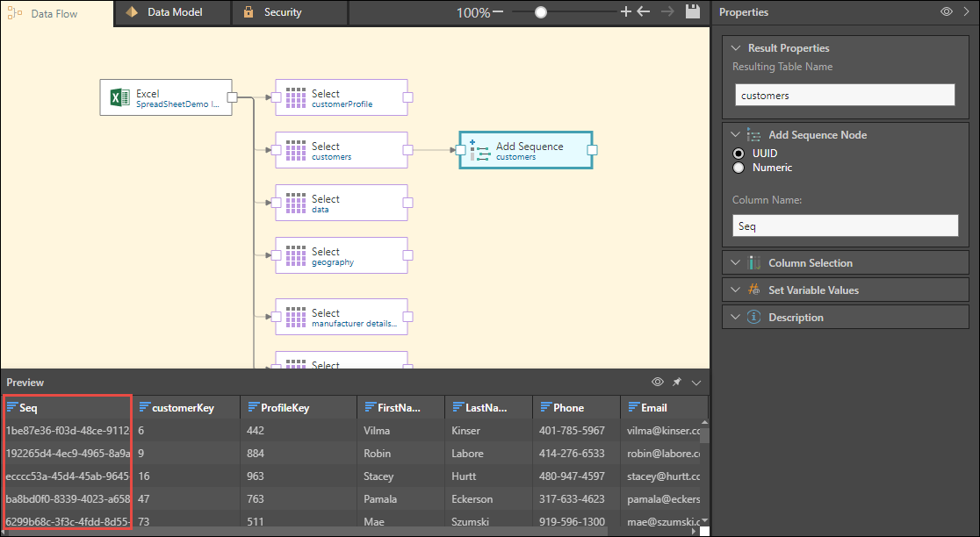Click the Resulting Table Name input field

pyautogui.click(x=844, y=95)
